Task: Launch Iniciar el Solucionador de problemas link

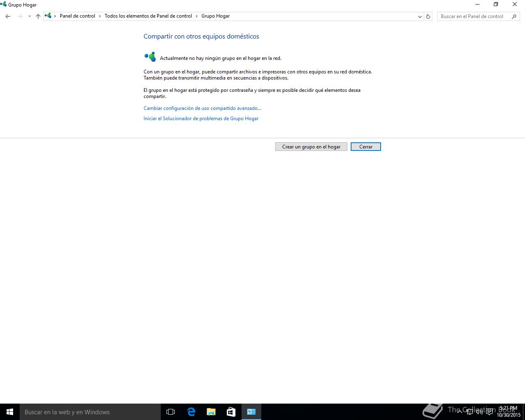Action: click(x=201, y=119)
